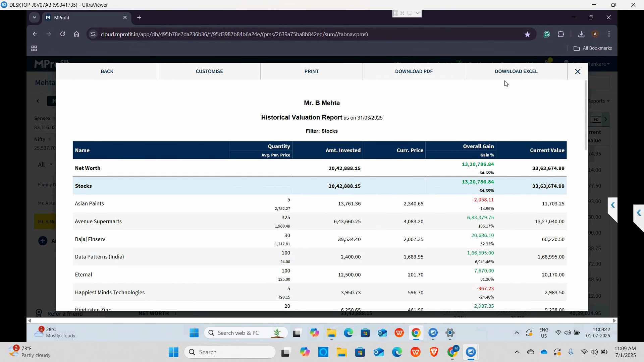Open the browser extensions puzzle icon

561,34
